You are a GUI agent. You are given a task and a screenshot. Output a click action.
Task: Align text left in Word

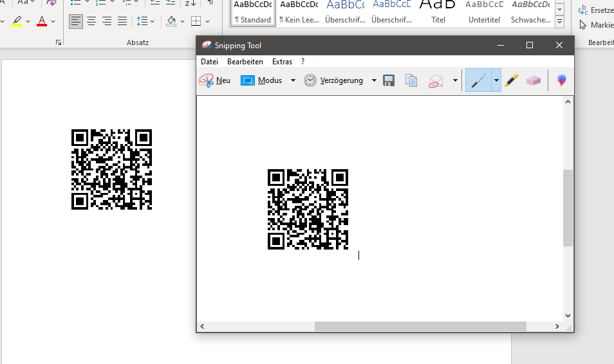75,21
